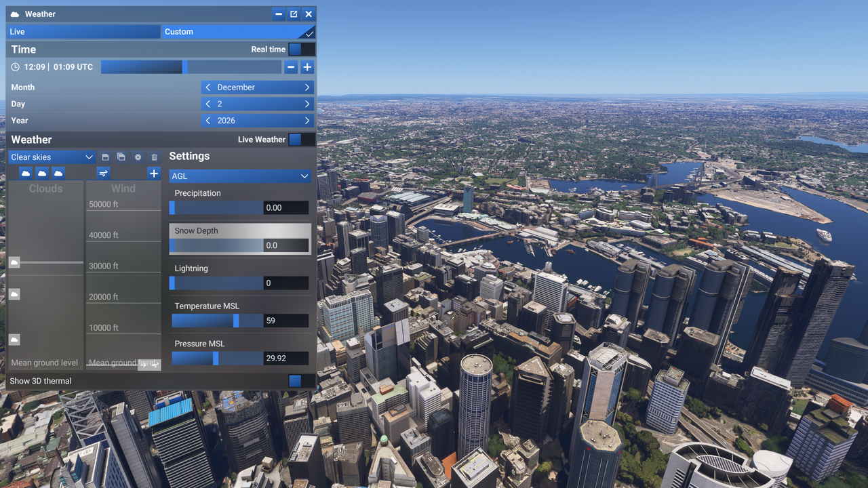This screenshot has width=868, height=488.
Task: Click the Pressure MSL slider
Action: point(217,358)
